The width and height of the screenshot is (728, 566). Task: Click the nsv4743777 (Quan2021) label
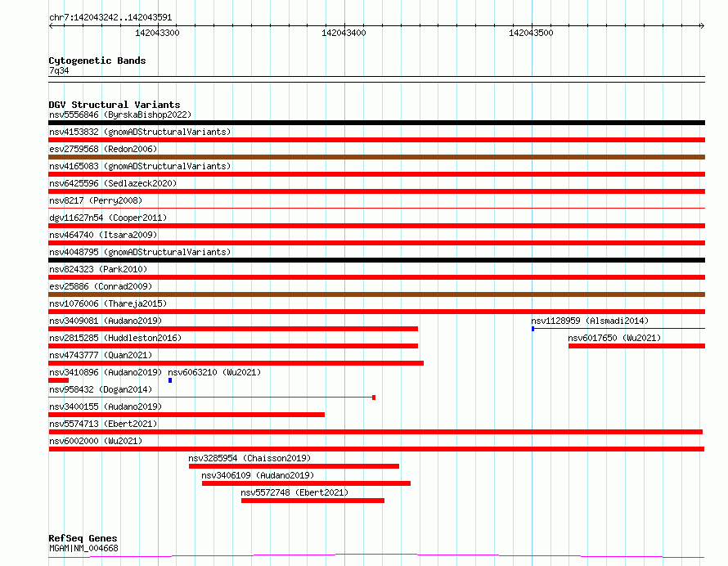(x=101, y=355)
